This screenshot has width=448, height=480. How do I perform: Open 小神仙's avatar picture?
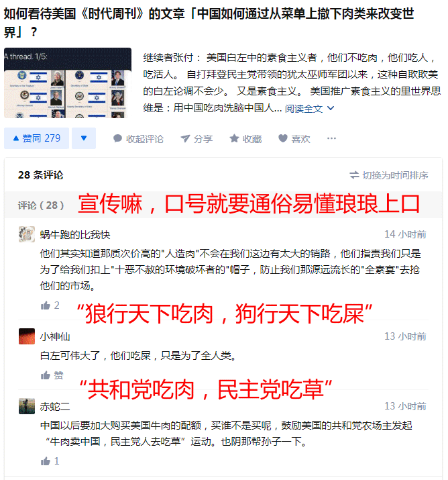[27, 336]
